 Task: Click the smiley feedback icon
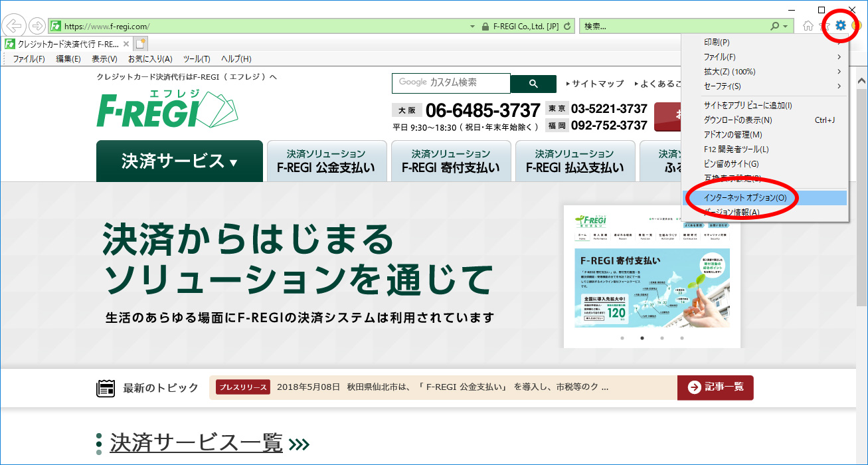point(857,26)
